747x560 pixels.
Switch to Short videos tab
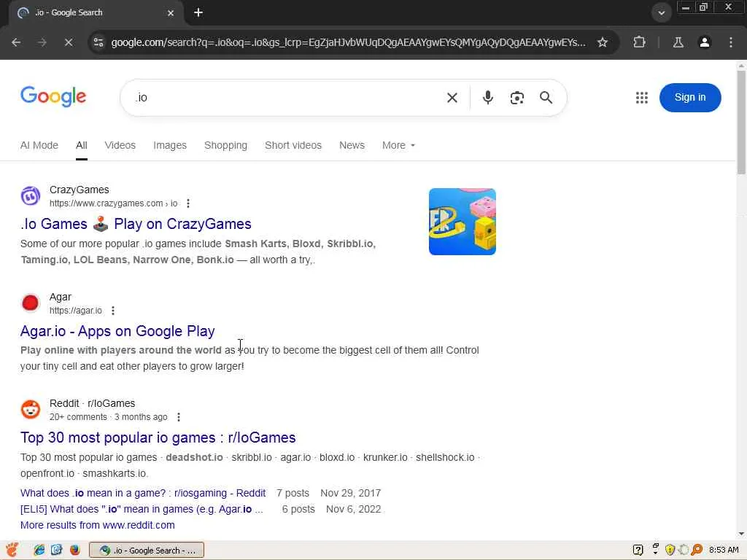293,145
